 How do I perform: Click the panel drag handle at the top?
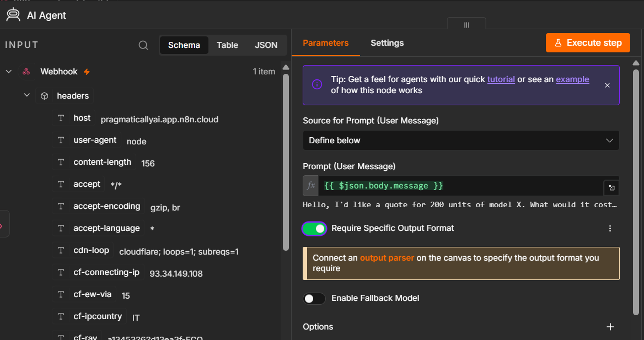click(466, 25)
